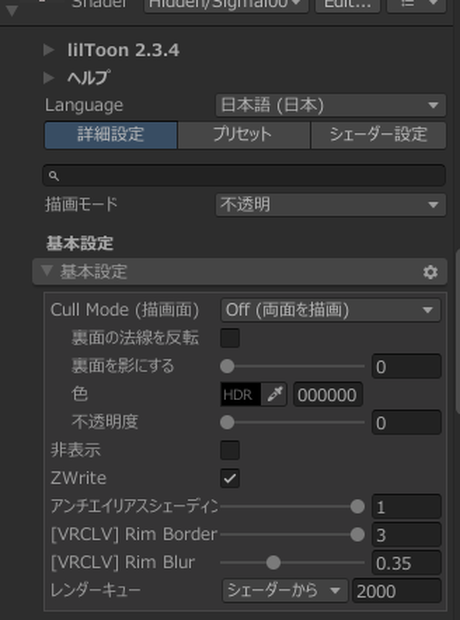Uncheck the ZWrite checkbox
Viewport: 460px width, 620px height.
click(230, 478)
